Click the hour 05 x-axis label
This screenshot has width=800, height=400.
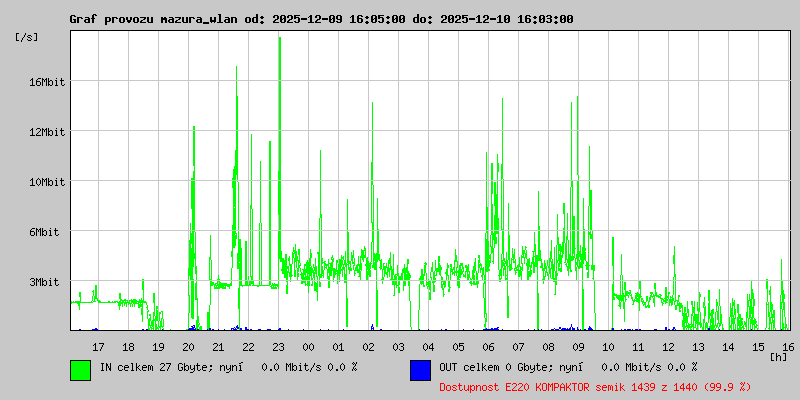point(458,347)
